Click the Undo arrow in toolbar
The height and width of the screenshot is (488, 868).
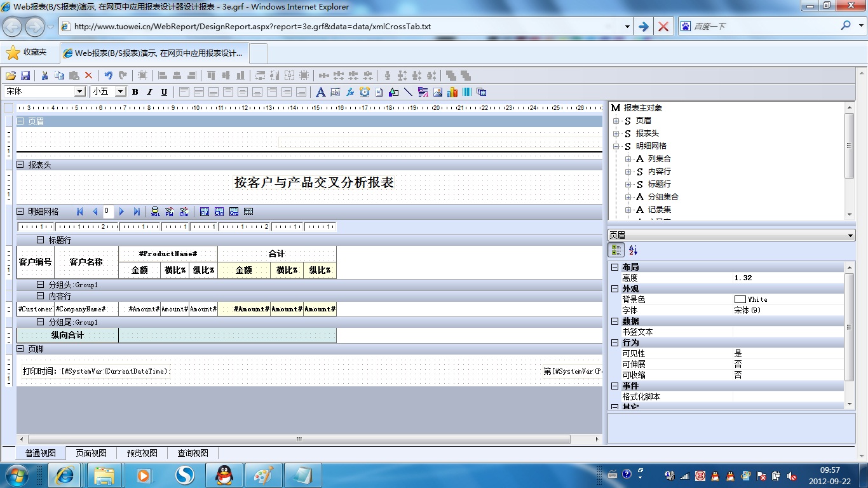(x=108, y=76)
